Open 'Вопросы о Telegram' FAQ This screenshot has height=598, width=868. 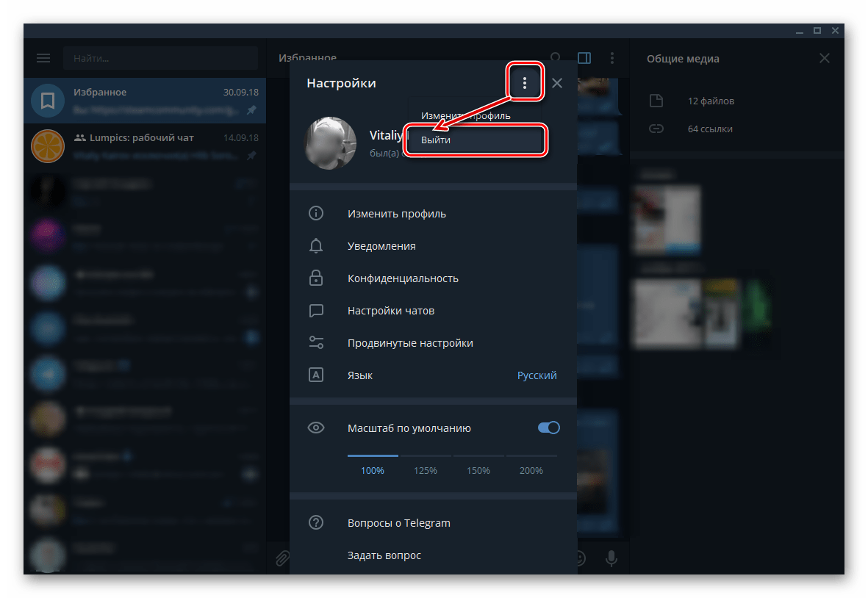pyautogui.click(x=433, y=523)
